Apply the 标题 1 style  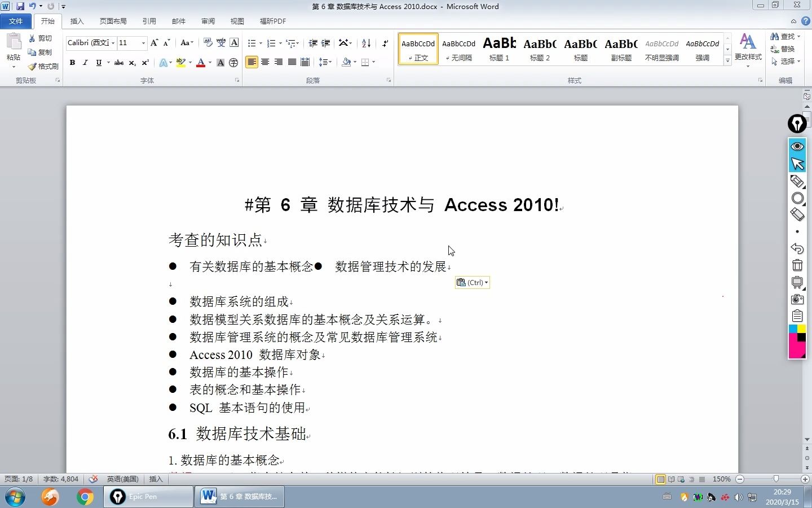coord(500,49)
